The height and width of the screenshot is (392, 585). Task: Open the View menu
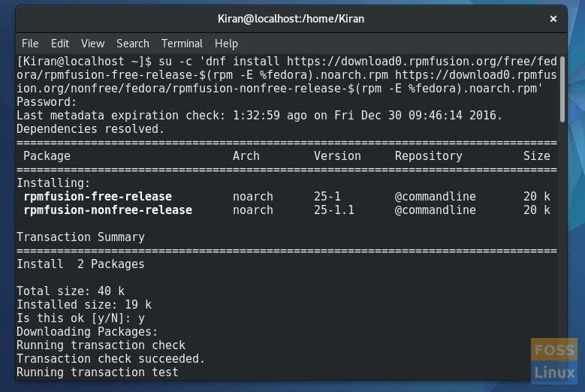pyautogui.click(x=92, y=44)
